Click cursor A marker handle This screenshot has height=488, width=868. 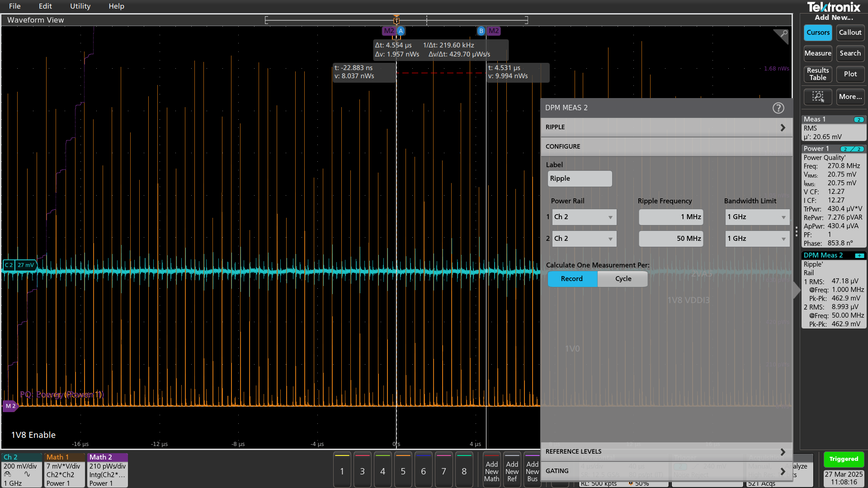pos(401,31)
